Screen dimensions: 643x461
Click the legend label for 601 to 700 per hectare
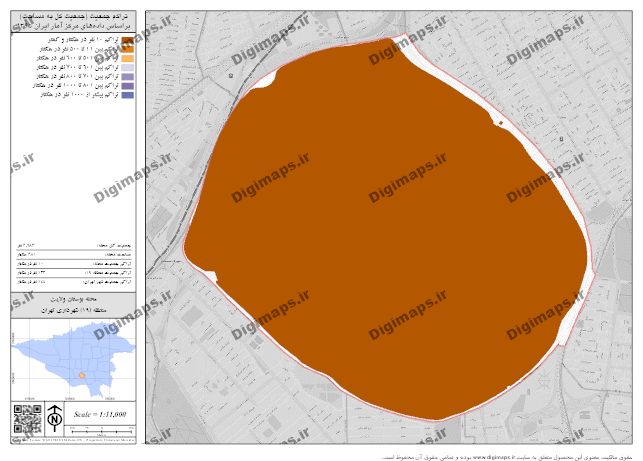[x=78, y=67]
